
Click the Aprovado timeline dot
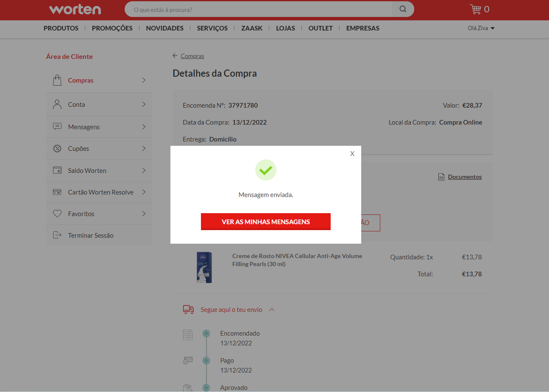tap(206, 387)
